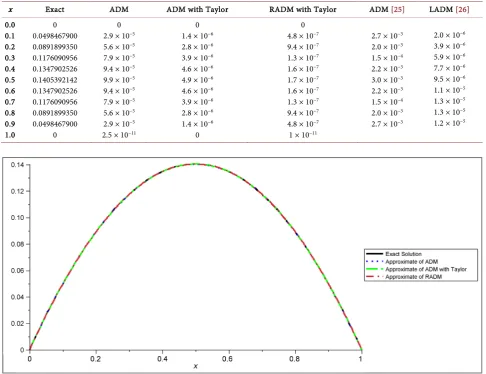Click y-axis tick label 0.02
Image resolution: width=486 pixels, height=374 pixels.
coord(17,324)
